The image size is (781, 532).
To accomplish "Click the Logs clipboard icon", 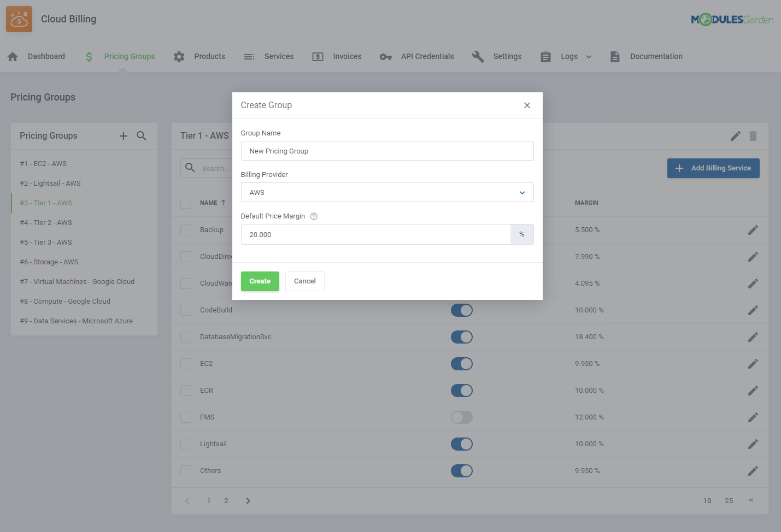I will (546, 57).
